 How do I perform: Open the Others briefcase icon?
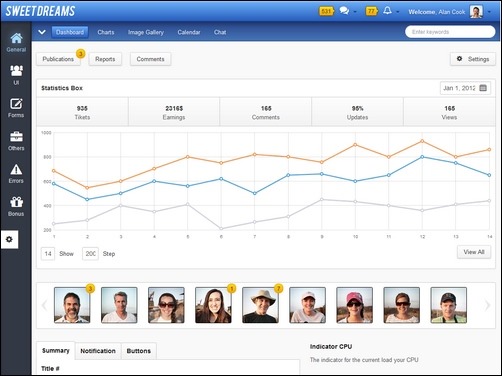tap(16, 137)
